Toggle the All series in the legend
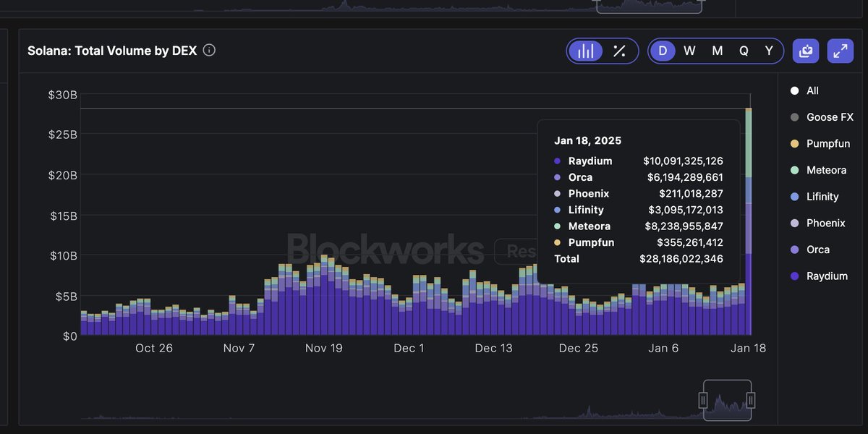The image size is (868, 434). point(805,90)
